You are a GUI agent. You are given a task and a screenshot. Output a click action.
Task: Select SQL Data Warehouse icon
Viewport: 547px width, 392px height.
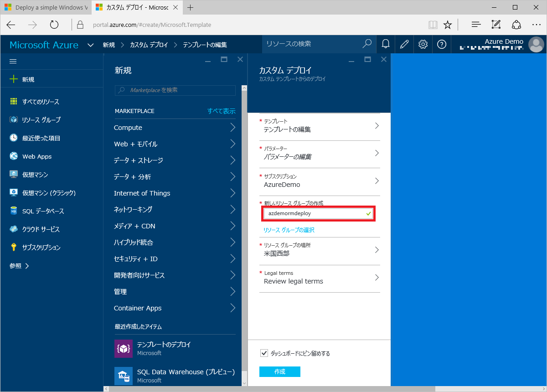124,376
